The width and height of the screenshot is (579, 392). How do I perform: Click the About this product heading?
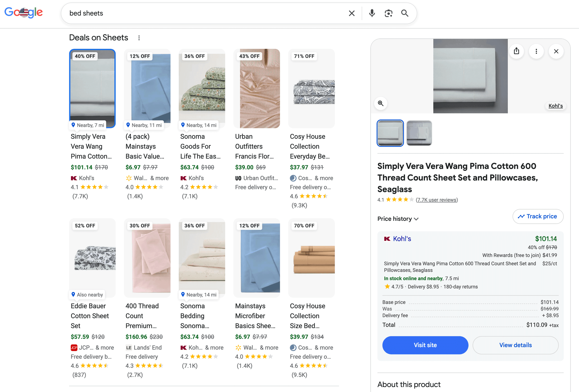coord(409,385)
